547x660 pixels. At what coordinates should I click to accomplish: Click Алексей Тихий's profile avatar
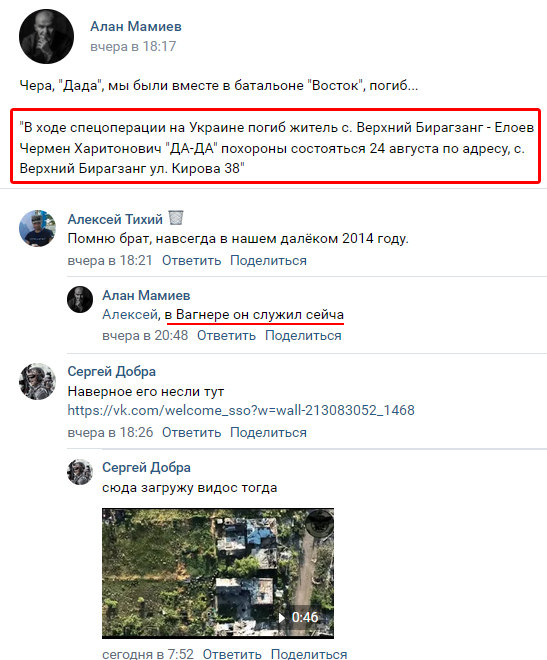coord(37,228)
